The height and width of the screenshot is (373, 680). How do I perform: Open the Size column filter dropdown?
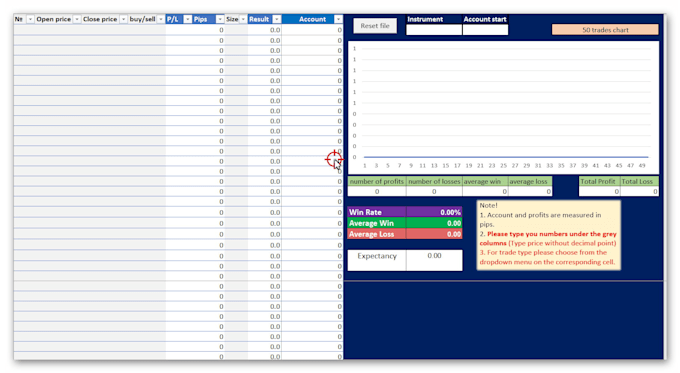pyautogui.click(x=243, y=19)
